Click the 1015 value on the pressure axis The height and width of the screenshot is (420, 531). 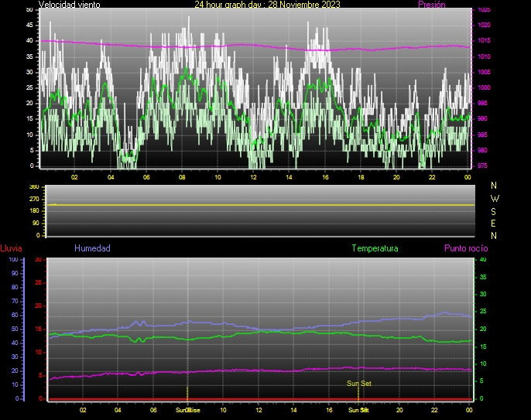click(x=484, y=41)
